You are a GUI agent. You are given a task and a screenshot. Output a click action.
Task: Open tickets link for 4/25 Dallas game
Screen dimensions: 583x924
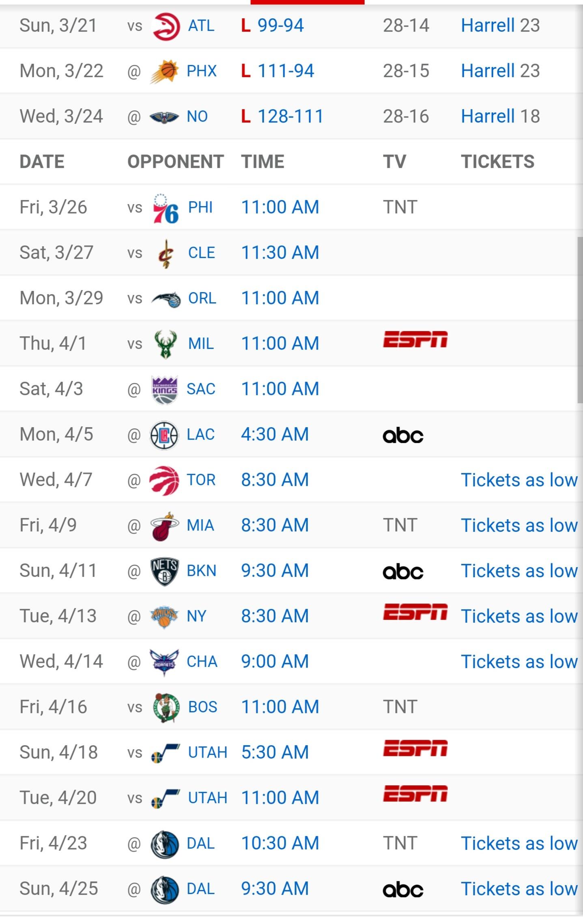tap(519, 889)
